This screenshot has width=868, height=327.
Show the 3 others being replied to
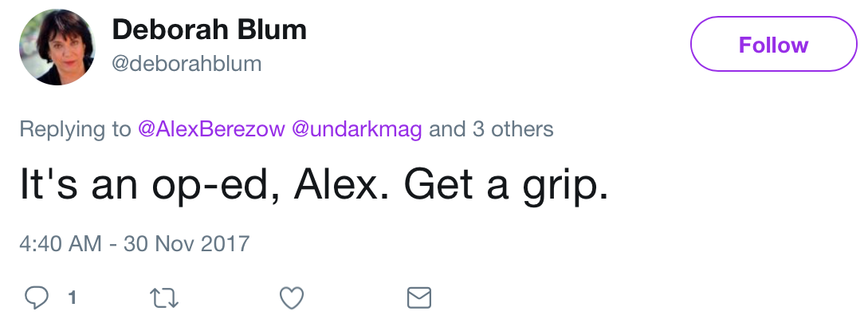513,129
